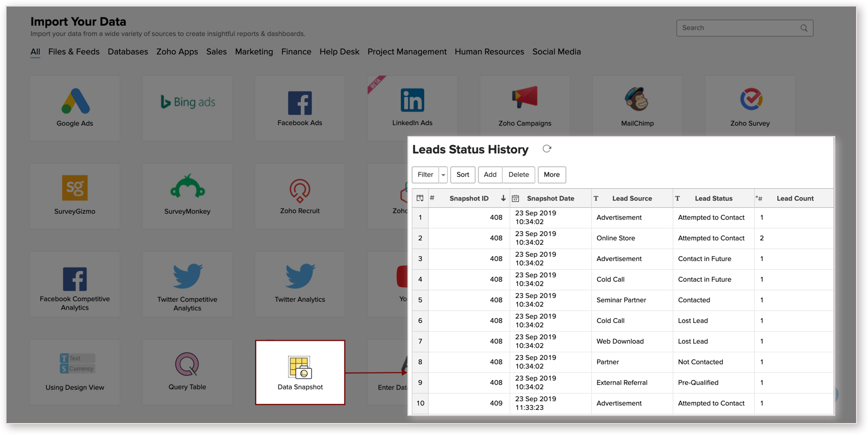Select the Lead Count column header

795,198
